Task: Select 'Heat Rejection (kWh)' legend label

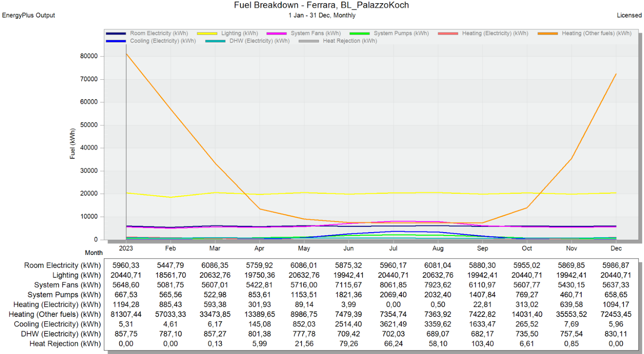Action: pyautogui.click(x=350, y=41)
